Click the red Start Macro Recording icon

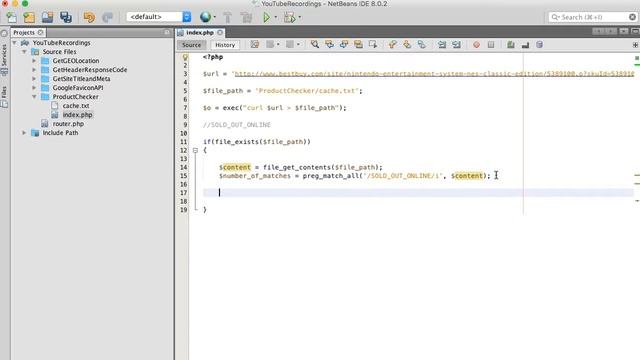pos(476,44)
